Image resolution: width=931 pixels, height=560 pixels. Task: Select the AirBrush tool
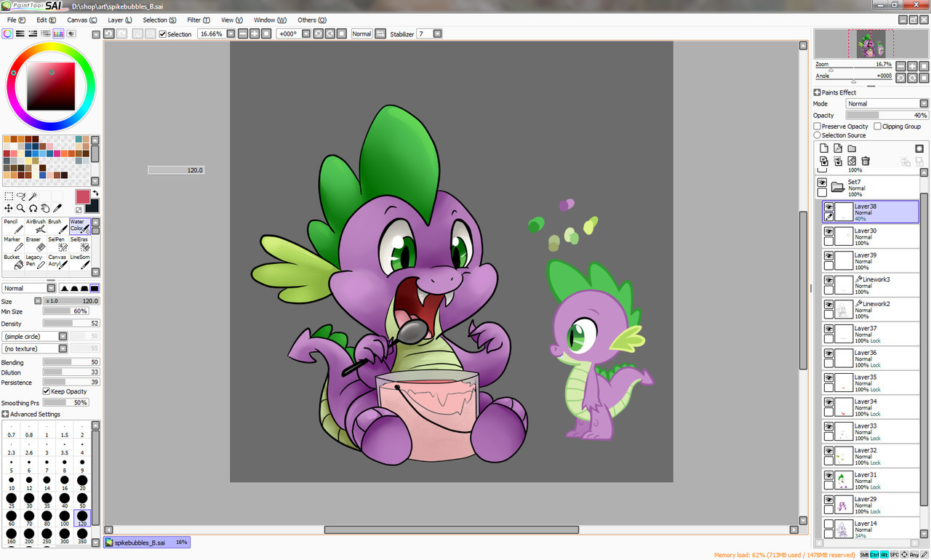click(36, 226)
